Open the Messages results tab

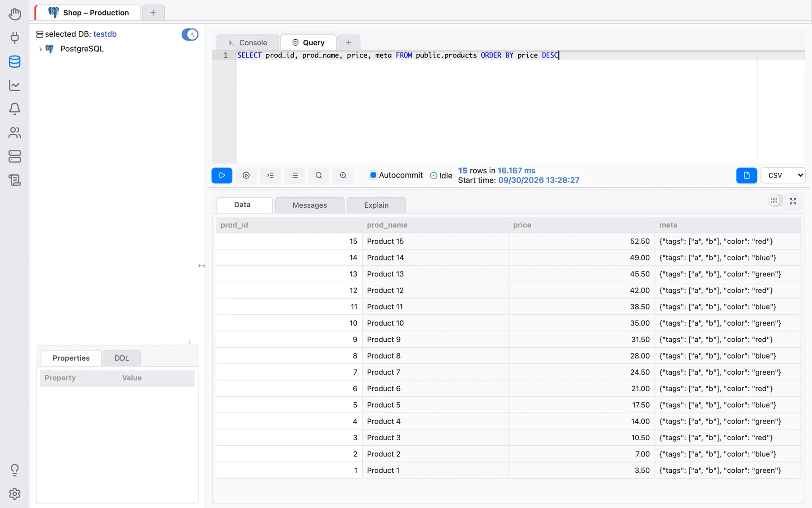[x=309, y=205]
